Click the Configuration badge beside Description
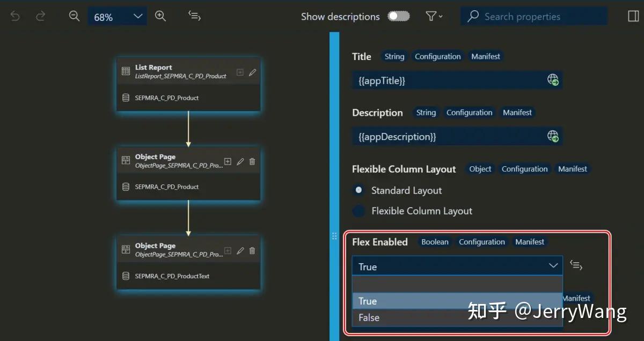Screen dimensions: 644x341 pos(469,112)
